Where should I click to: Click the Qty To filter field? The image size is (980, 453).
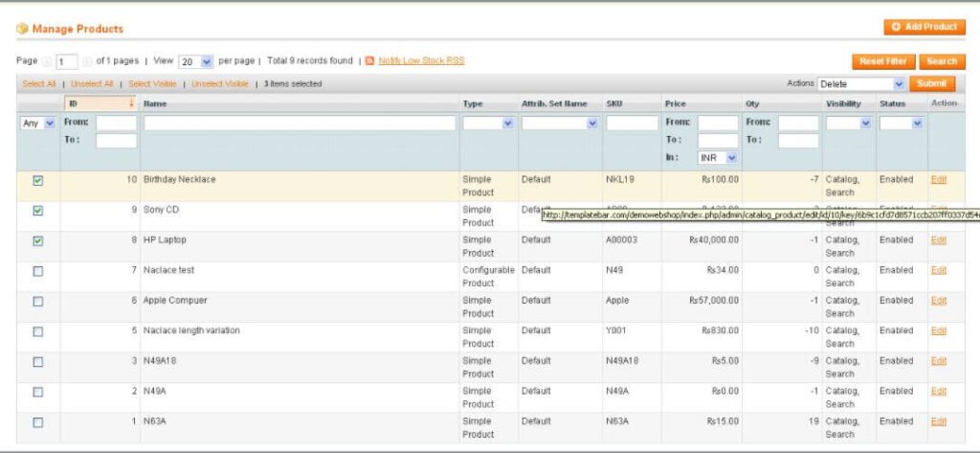[x=798, y=141]
